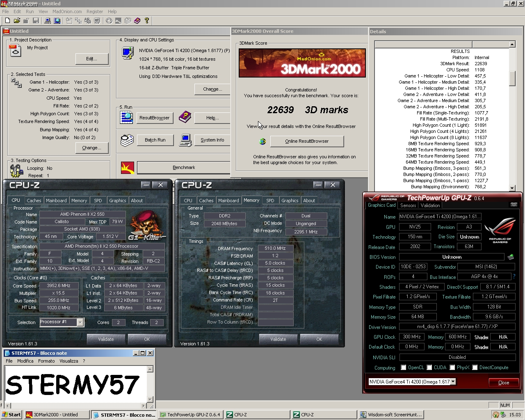This screenshot has height=420, width=525.
Task: Click the 3DMark2000 banner image
Action: (302, 63)
